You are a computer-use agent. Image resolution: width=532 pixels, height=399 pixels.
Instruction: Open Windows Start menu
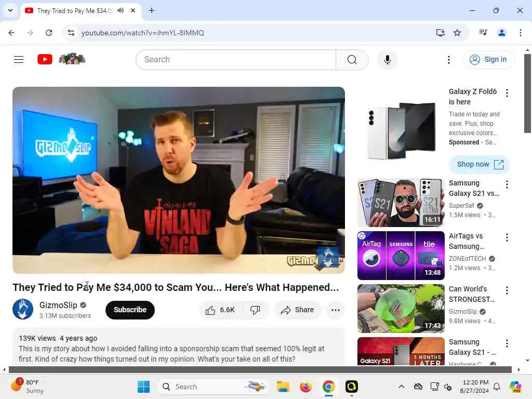(143, 387)
